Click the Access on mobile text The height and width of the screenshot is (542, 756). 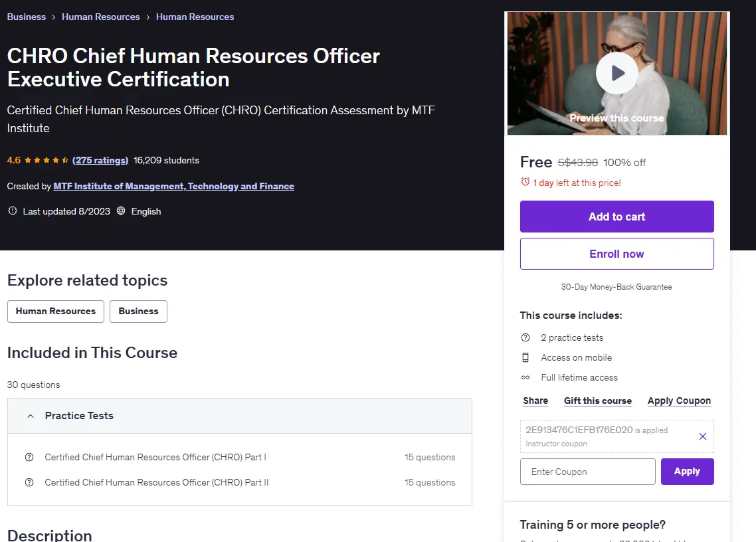(x=576, y=357)
